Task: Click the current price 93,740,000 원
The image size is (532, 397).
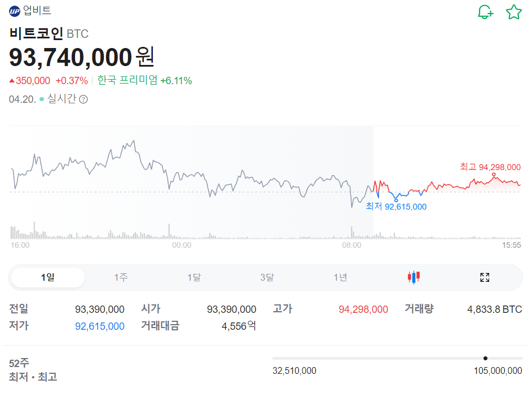Action: [82, 56]
